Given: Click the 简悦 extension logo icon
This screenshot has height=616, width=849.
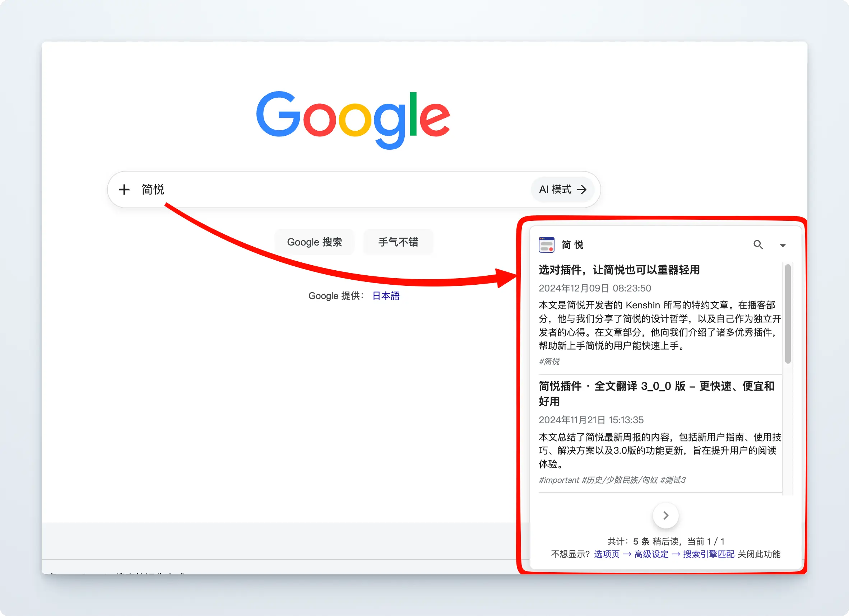Looking at the screenshot, I should pyautogui.click(x=547, y=245).
